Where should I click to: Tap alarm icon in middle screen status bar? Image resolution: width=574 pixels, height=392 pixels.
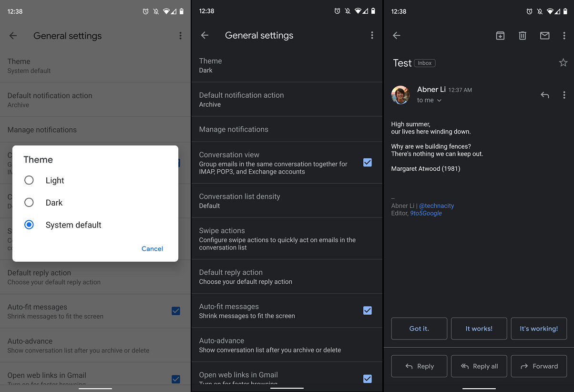tap(338, 11)
